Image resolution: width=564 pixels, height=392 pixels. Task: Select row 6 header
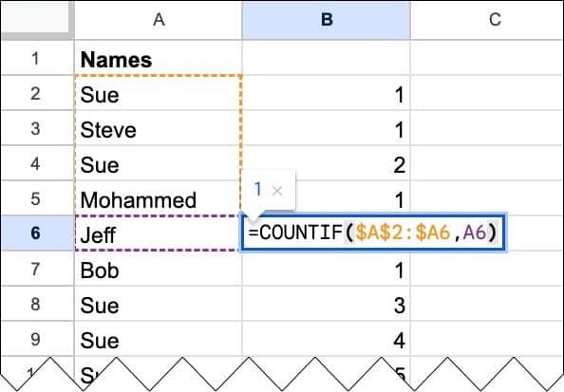pyautogui.click(x=37, y=233)
